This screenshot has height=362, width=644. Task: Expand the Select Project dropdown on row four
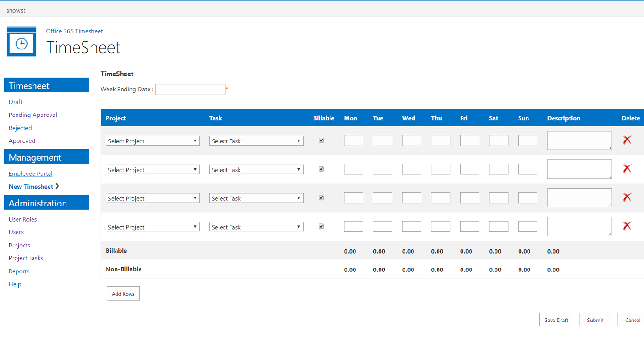(x=152, y=227)
